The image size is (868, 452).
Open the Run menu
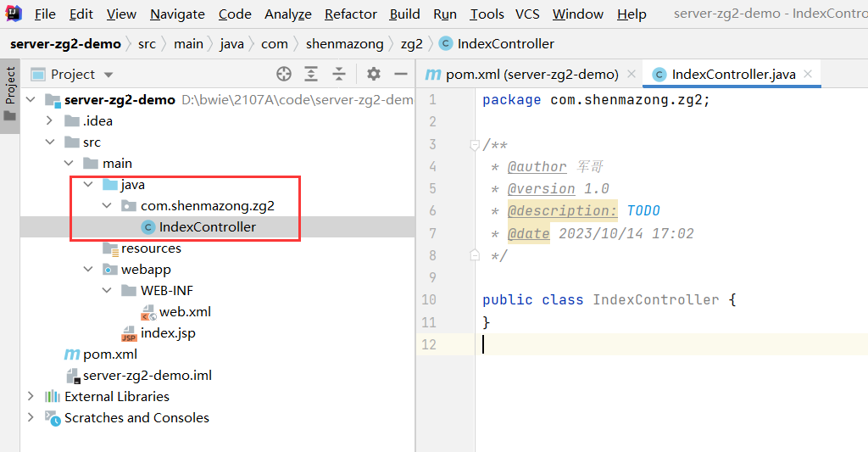[x=445, y=14]
